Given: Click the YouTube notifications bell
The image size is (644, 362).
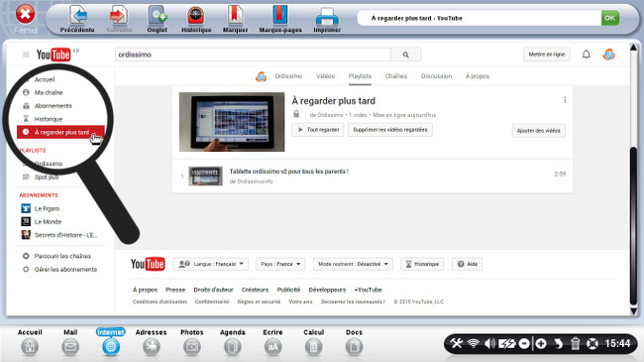Looking at the screenshot, I should [587, 55].
